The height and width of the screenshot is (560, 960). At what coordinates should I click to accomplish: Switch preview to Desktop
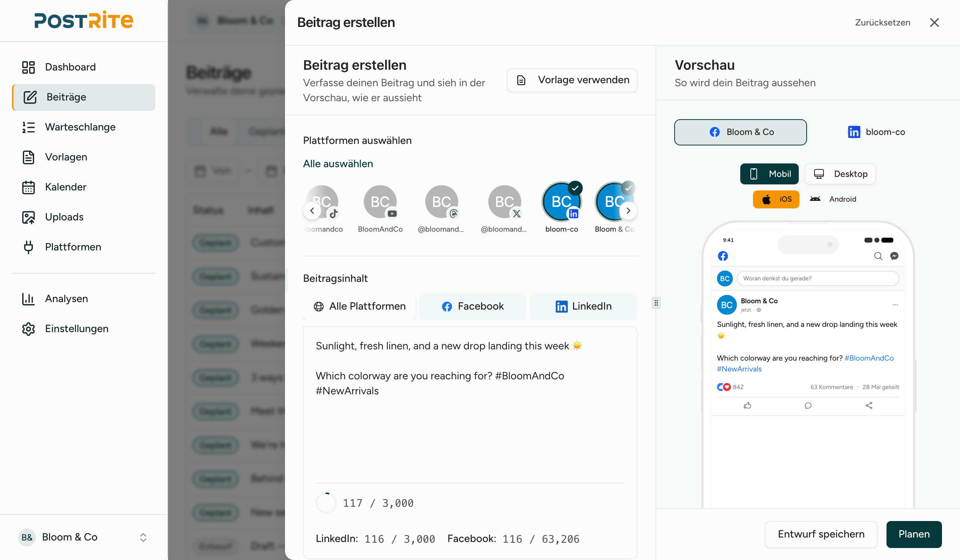[840, 174]
